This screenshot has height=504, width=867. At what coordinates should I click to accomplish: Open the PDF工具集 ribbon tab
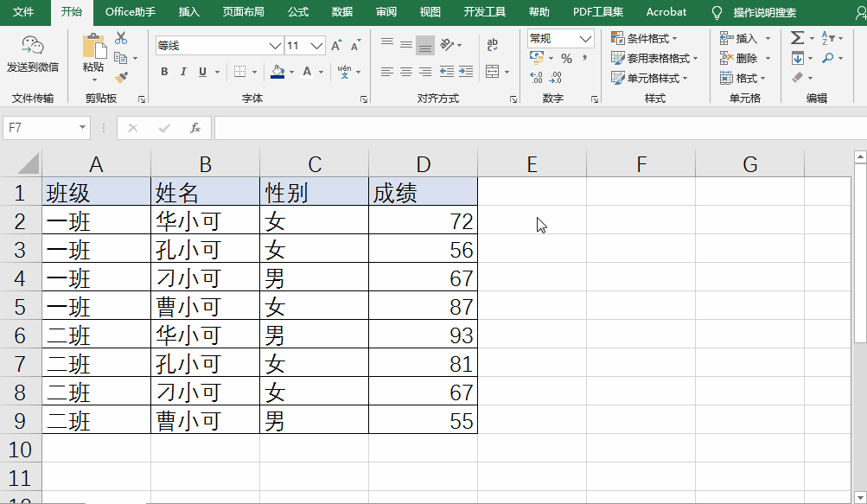pos(597,11)
